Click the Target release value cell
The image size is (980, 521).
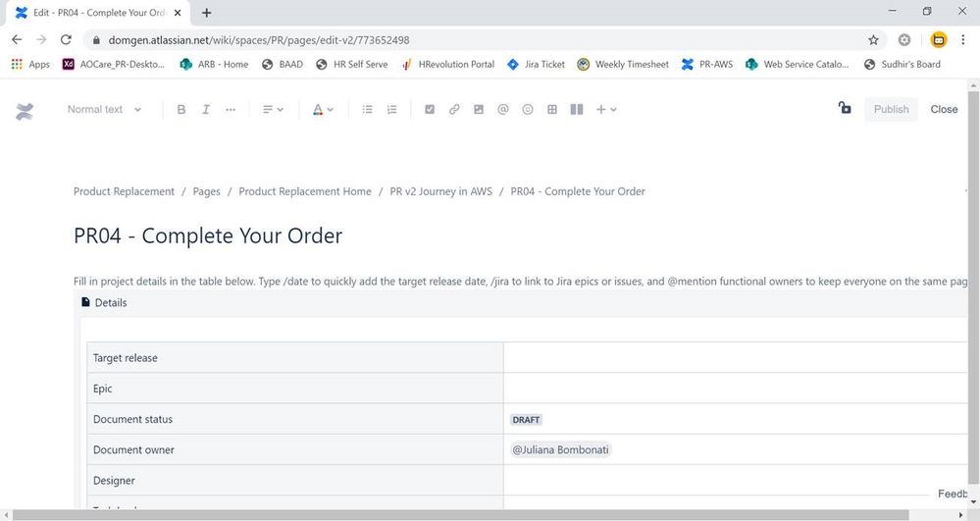click(x=735, y=358)
